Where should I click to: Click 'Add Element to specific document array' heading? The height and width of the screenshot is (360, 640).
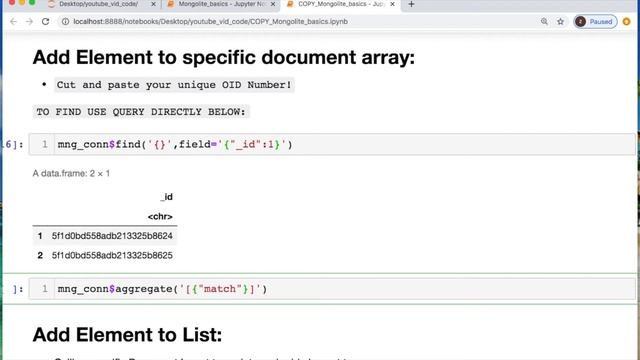click(x=224, y=57)
